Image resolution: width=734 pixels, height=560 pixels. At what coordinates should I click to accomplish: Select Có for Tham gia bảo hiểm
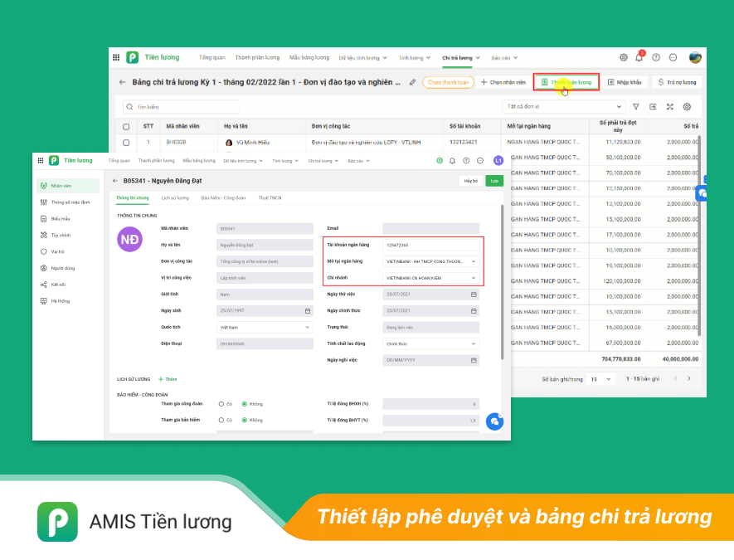(x=221, y=420)
